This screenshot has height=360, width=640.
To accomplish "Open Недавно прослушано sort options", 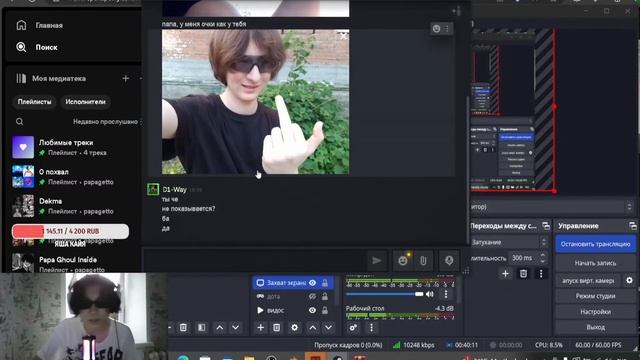I will 105,122.
